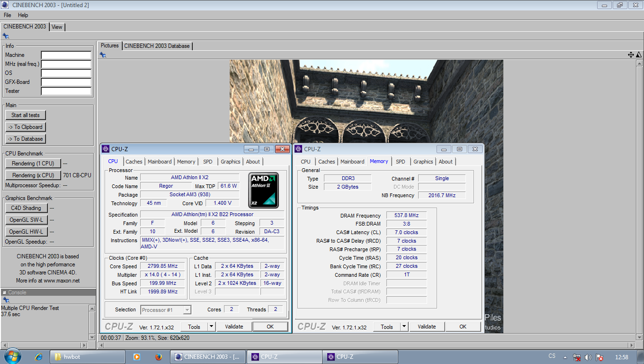644x364 pixels.
Task: Open SPD tab in left CPU-Z window
Action: click(208, 162)
